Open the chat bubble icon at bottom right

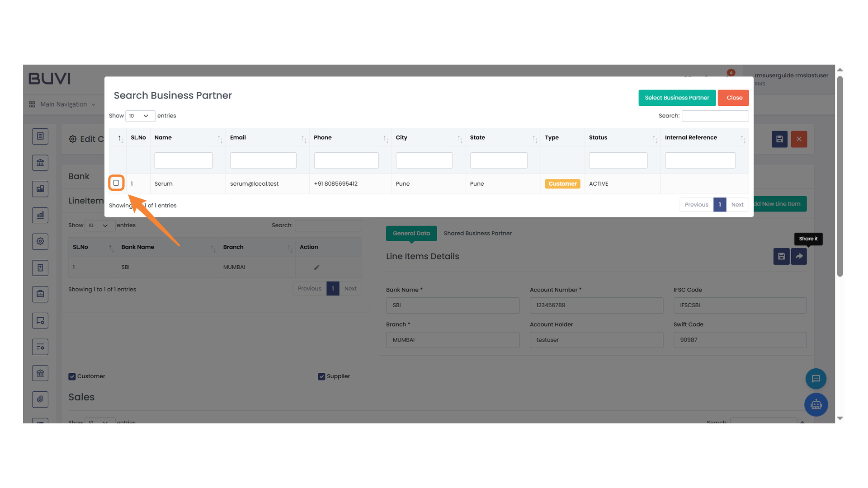(x=816, y=379)
